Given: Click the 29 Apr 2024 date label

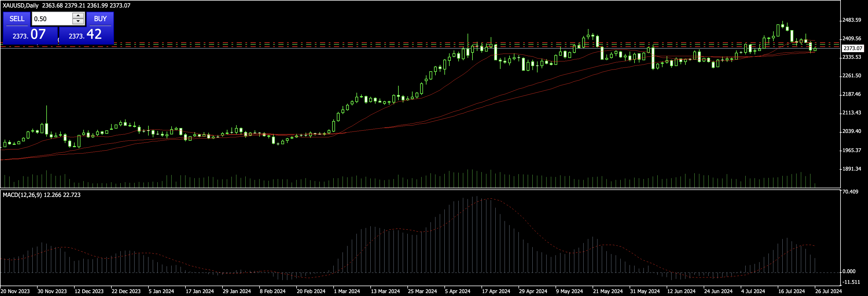Looking at the screenshot, I should 533,291.
